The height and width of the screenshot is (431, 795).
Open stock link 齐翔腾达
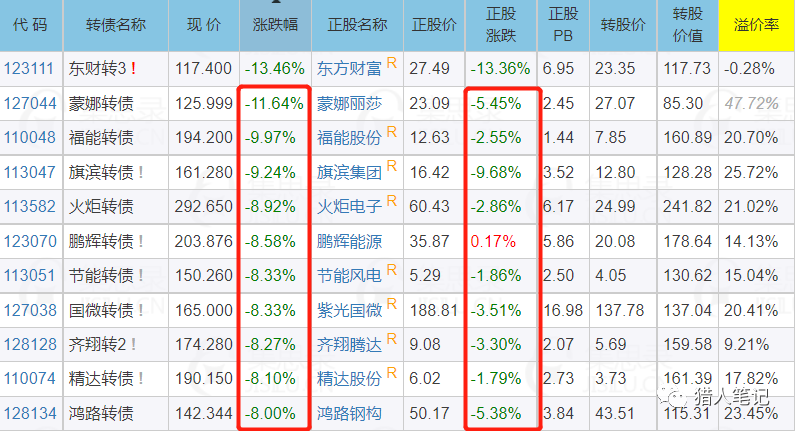[349, 344]
